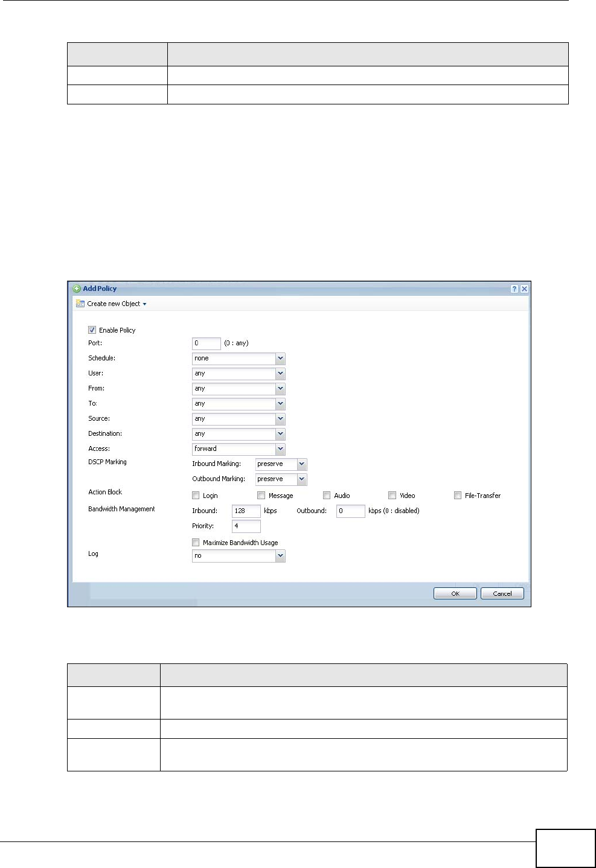Close the Add Policy dialog
This screenshot has width=596, height=868.
pyautogui.click(x=524, y=289)
